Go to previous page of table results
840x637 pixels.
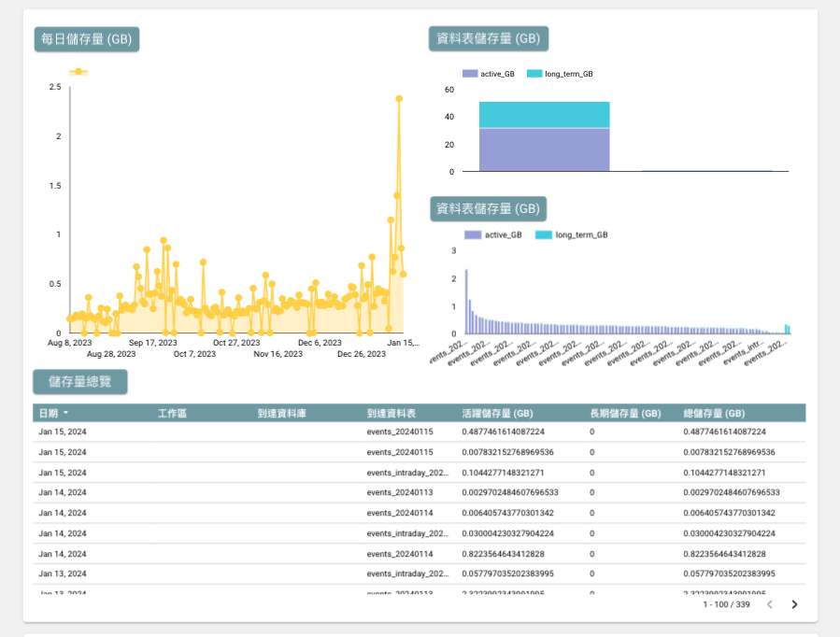[770, 604]
